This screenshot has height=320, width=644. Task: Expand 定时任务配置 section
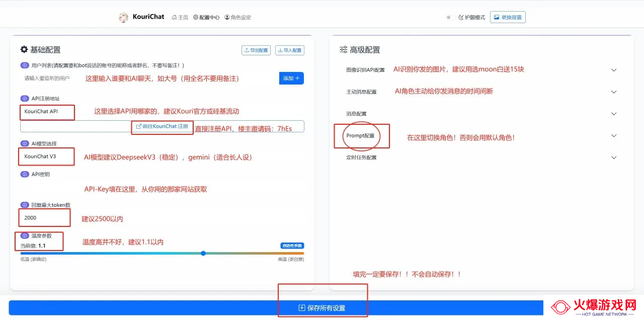coord(481,157)
